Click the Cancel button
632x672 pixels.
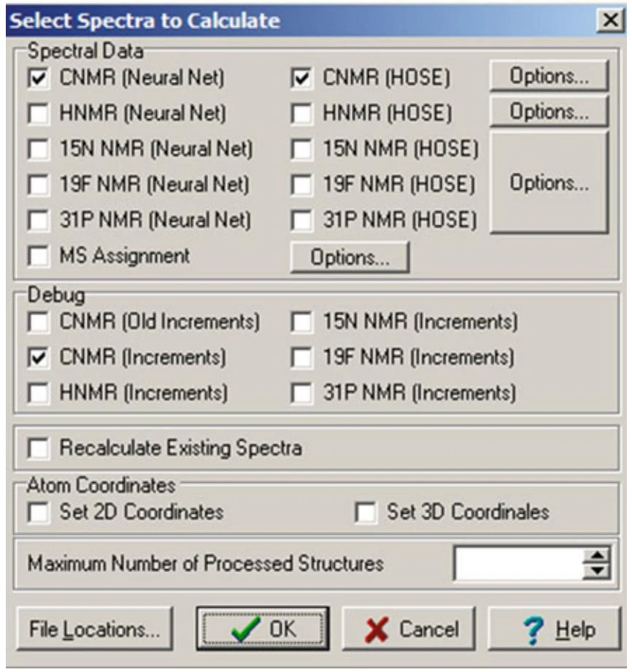pos(409,629)
